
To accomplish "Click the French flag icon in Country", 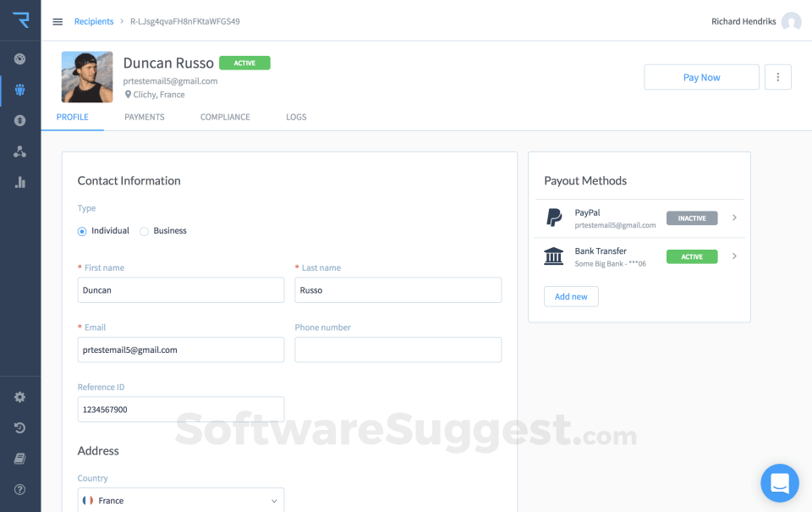I will tap(88, 500).
